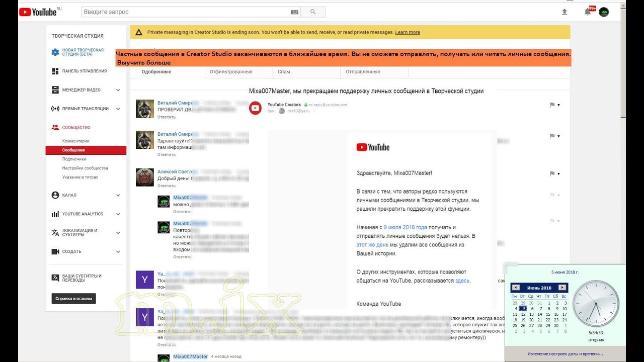This screenshot has width=644, height=362.
Task: Open Комментарии in the sidebar
Action: pyautogui.click(x=76, y=141)
